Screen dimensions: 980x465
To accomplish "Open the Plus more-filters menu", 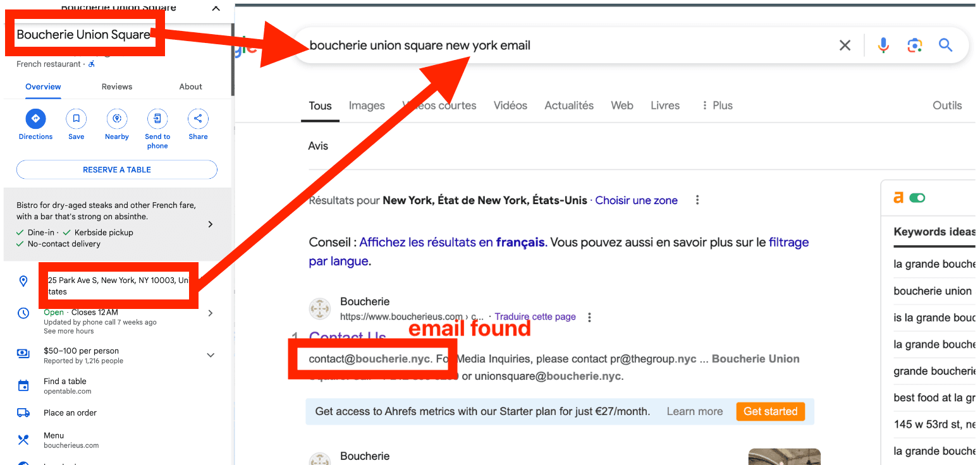I will pos(718,106).
